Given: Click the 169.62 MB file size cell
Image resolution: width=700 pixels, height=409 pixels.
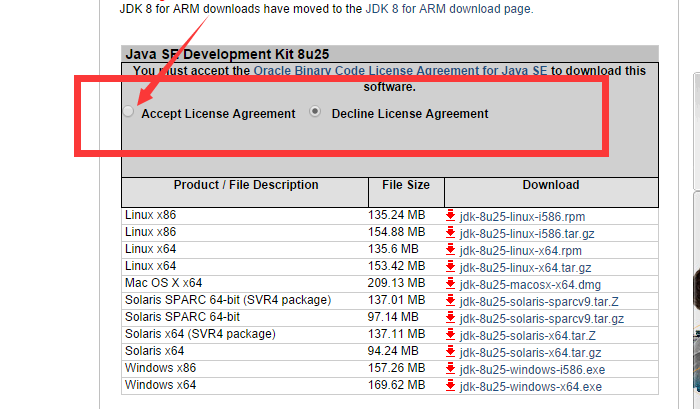Looking at the screenshot, I should coord(396,385).
